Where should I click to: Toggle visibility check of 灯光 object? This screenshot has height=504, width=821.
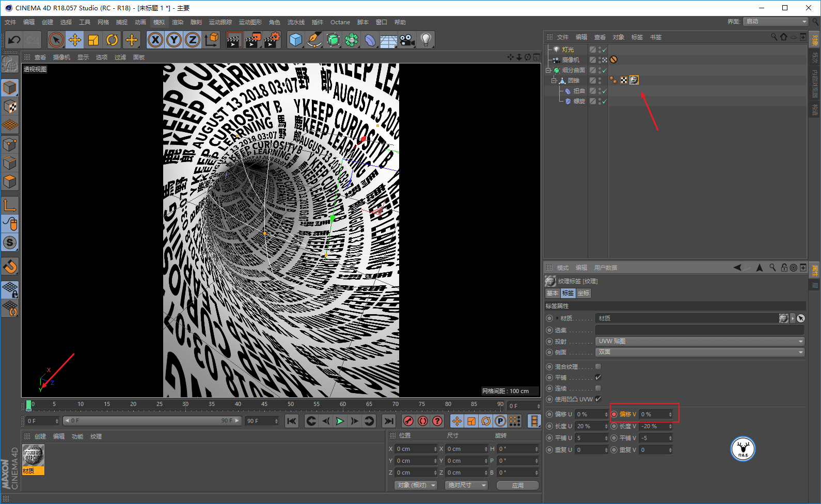[x=604, y=50]
